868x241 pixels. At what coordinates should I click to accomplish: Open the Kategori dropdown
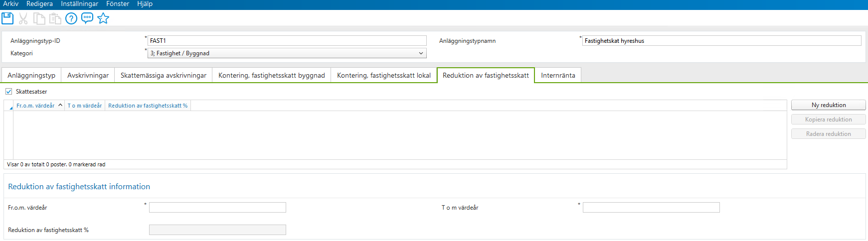pos(287,53)
